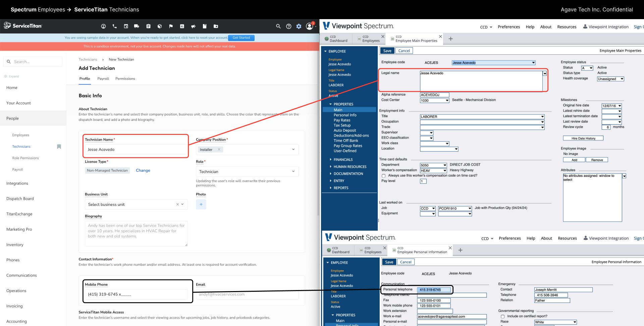This screenshot has height=326, width=644.
Task: Open ServiceTitan settings gear
Action: pos(299,26)
